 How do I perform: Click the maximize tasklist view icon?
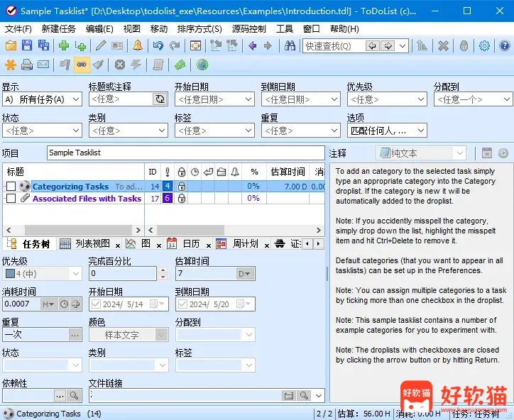click(x=195, y=45)
